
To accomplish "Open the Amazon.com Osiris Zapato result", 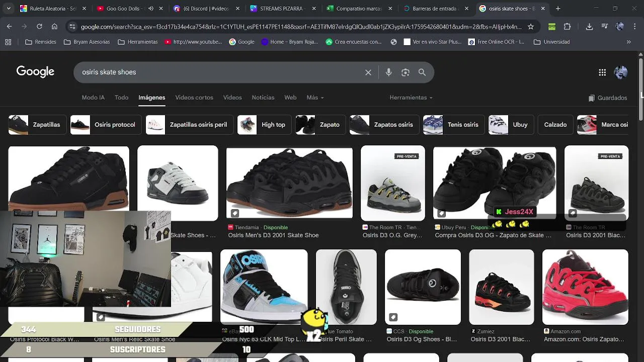I will tap(584, 339).
